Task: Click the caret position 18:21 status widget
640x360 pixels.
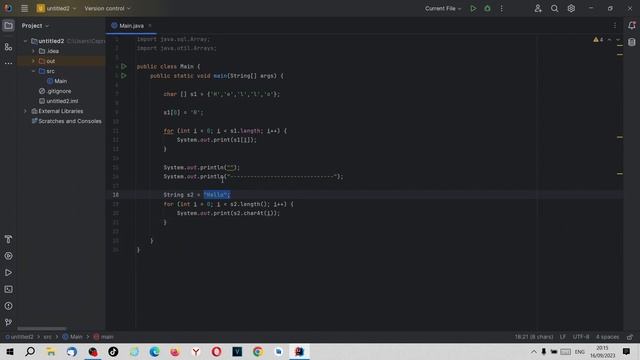Action: [x=534, y=337]
